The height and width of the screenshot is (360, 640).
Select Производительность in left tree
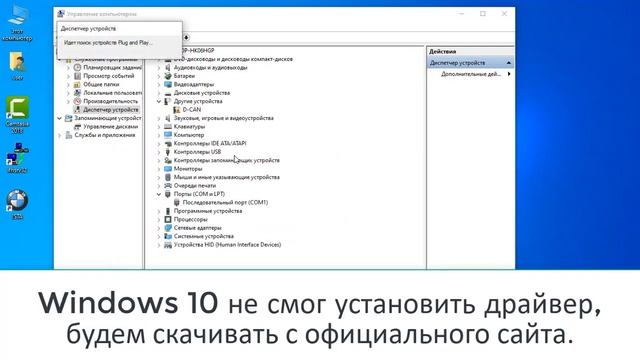coord(111,101)
